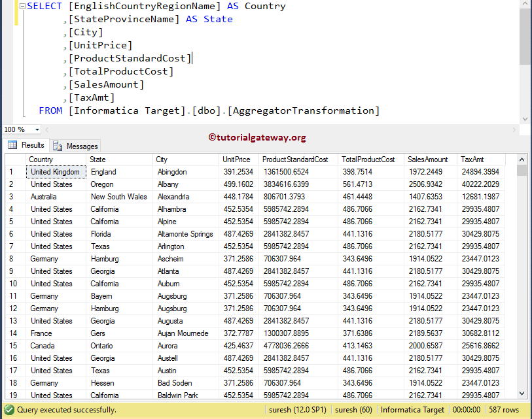532x419 pixels.
Task: Click the green query success checkmark icon
Action: pos(8,410)
